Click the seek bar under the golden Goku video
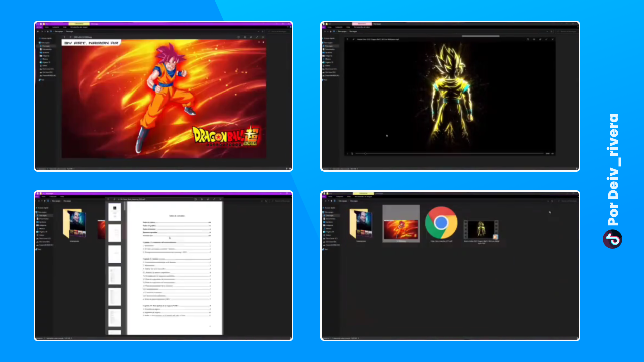Screen dimensions: 644x362 pyautogui.click(x=448, y=153)
